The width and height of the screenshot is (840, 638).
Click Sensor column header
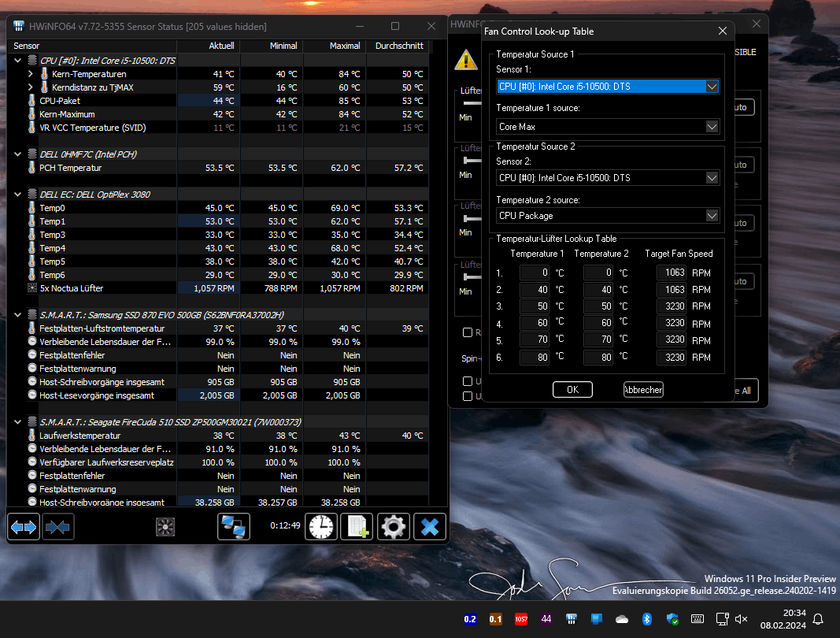click(91, 46)
